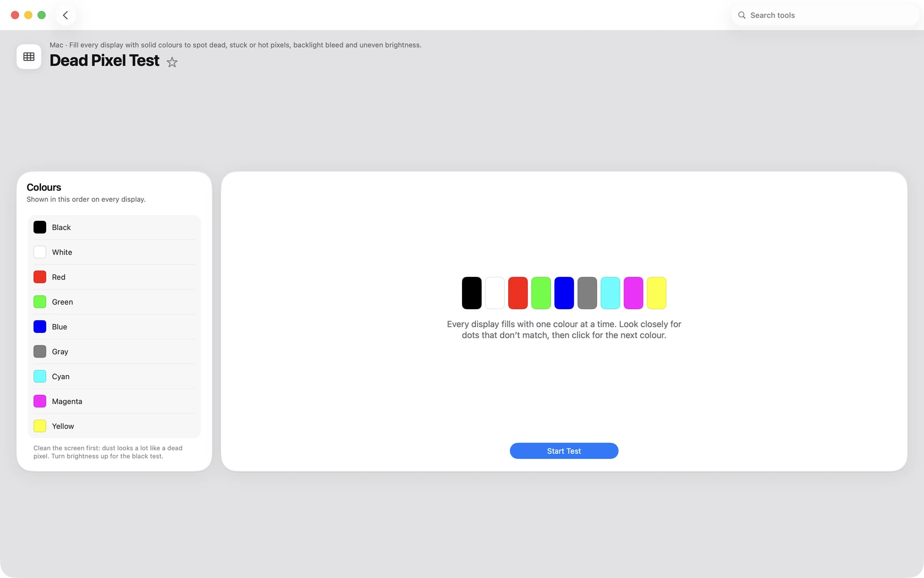Image resolution: width=924 pixels, height=578 pixels.
Task: Click "Shown in this order on every display."
Action: [x=86, y=199]
